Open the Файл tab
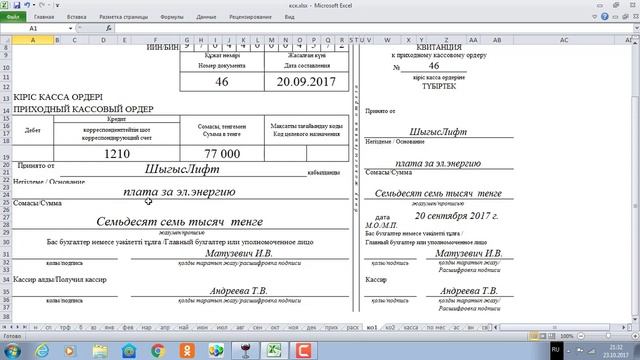The width and height of the screenshot is (640, 360). coord(13,17)
